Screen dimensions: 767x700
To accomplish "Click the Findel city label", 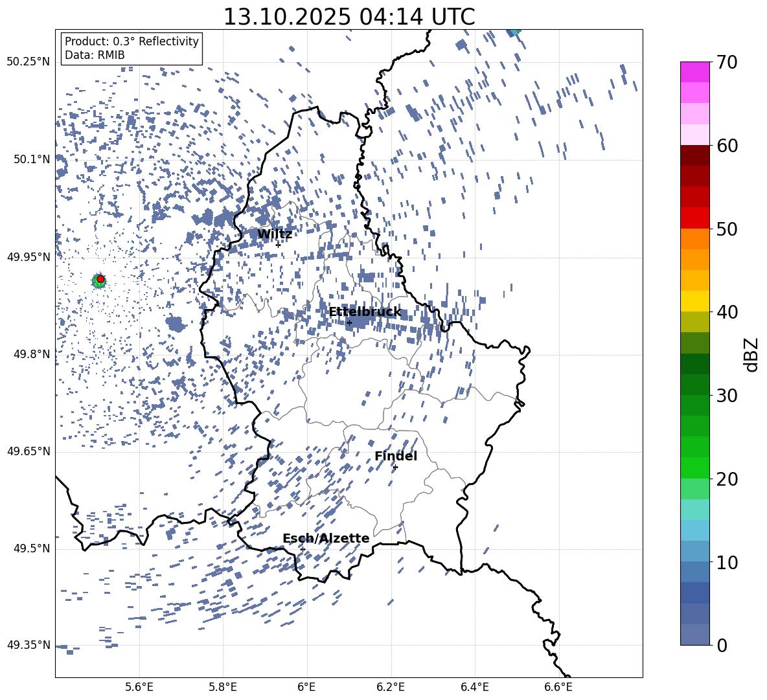I will tap(396, 456).
